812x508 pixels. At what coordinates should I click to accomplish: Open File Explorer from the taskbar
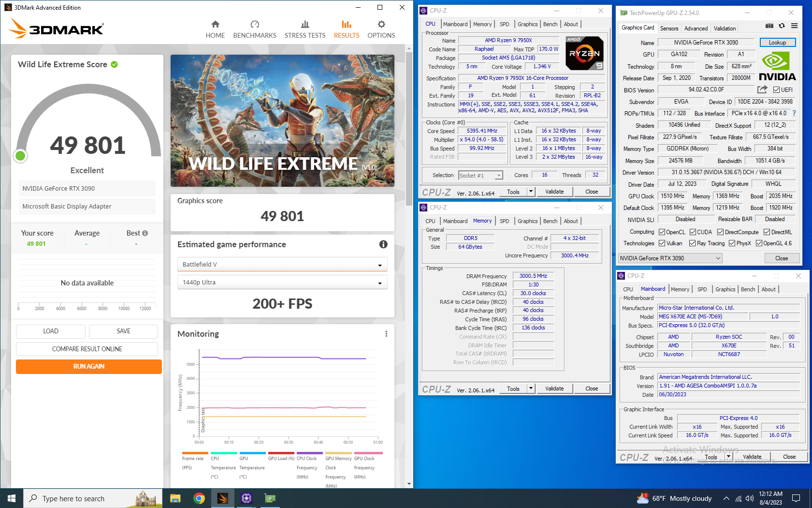tap(175, 498)
